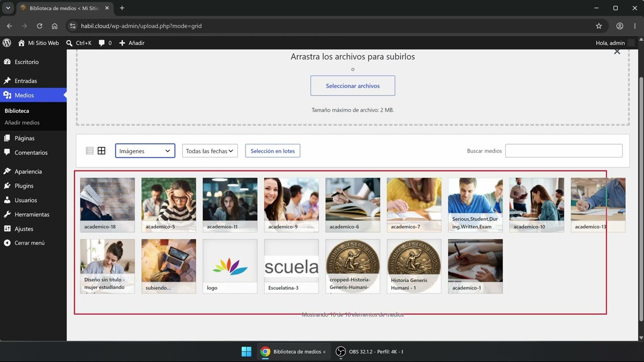Open Historia Generis Humani - 1 thumbnail
Screen dimensions: 644x362
tap(414, 266)
